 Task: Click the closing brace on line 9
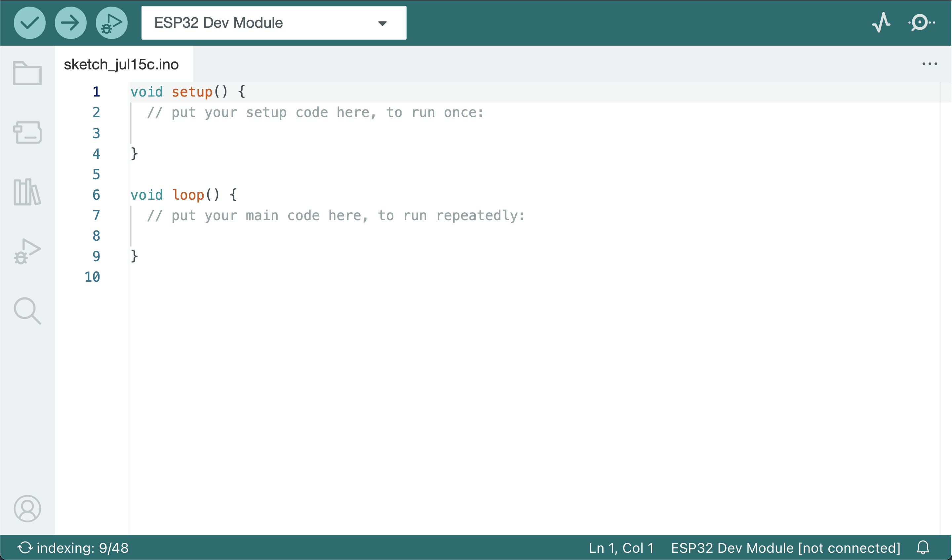click(134, 257)
